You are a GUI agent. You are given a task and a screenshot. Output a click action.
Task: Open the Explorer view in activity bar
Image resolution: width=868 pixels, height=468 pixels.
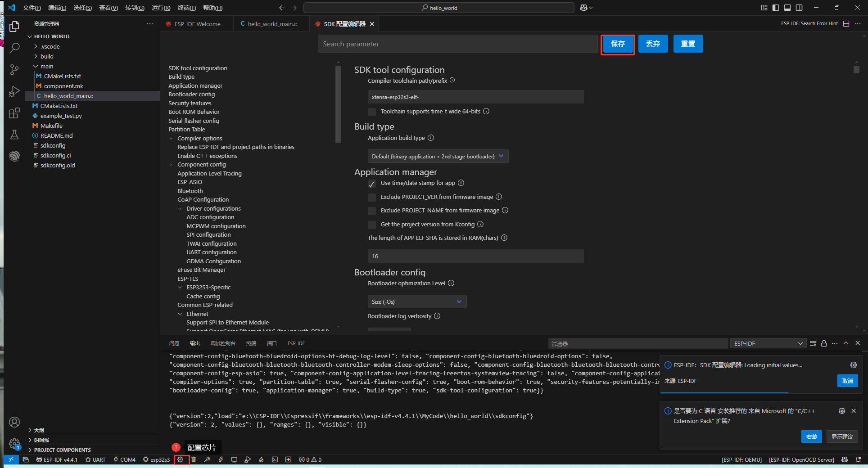[x=14, y=27]
